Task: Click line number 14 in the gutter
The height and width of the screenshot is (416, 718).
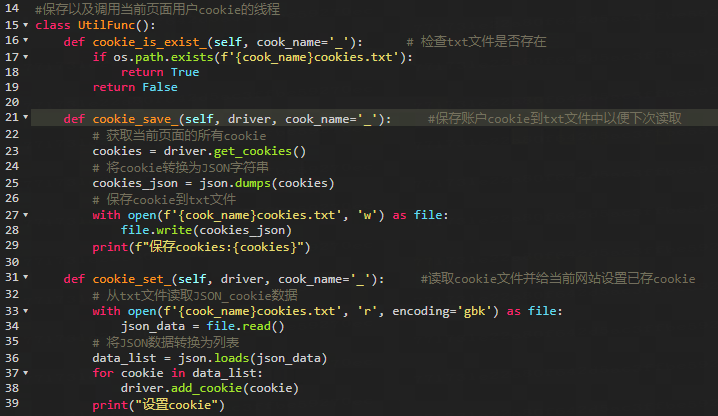Action: pyautogui.click(x=12, y=8)
